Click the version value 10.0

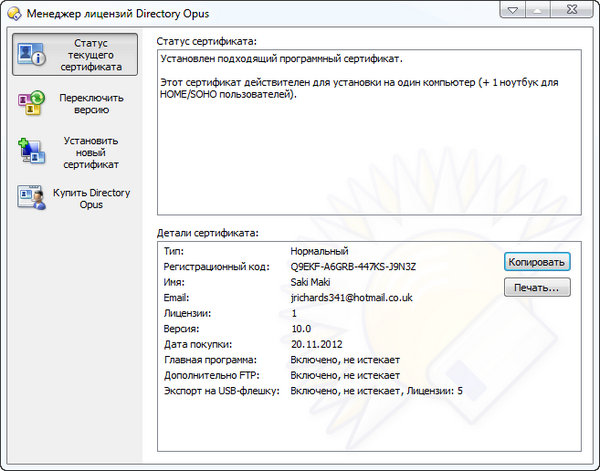[x=300, y=329]
